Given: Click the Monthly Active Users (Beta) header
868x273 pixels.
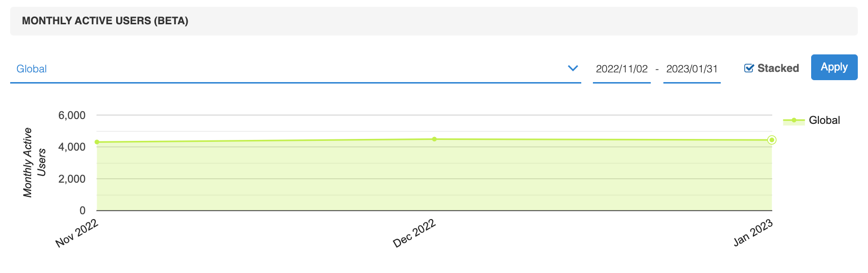Looking at the screenshot, I should tap(105, 21).
